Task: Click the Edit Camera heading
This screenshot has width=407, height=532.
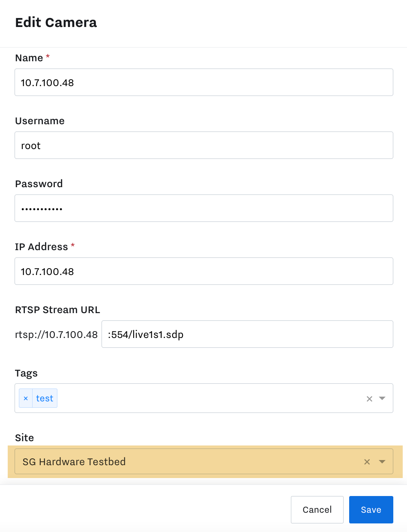Action: tap(56, 23)
